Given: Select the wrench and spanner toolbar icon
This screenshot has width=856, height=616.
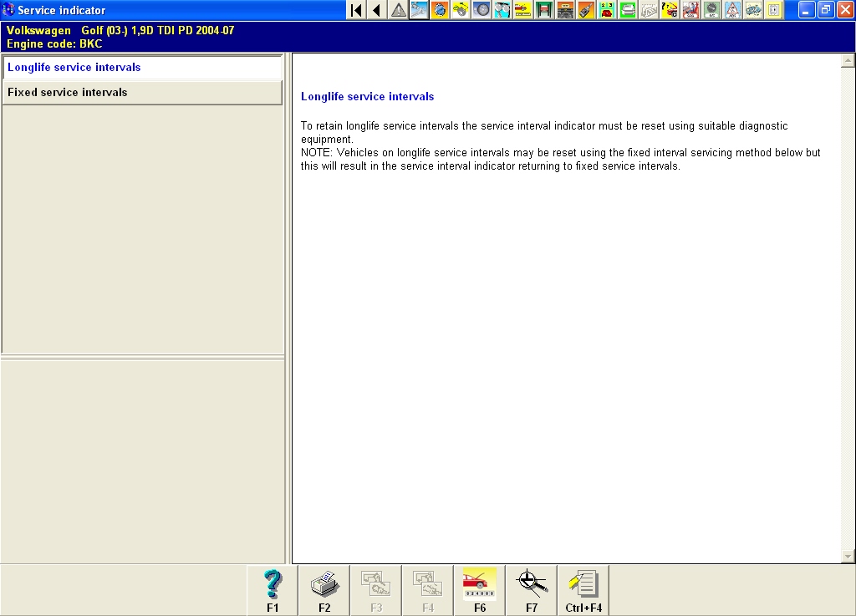Looking at the screenshot, I should 420,10.
